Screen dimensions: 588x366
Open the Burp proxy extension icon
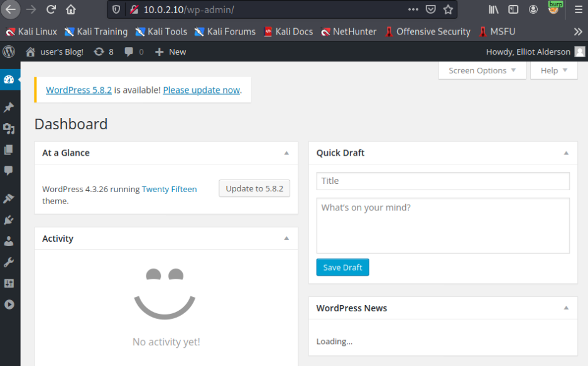pos(554,8)
